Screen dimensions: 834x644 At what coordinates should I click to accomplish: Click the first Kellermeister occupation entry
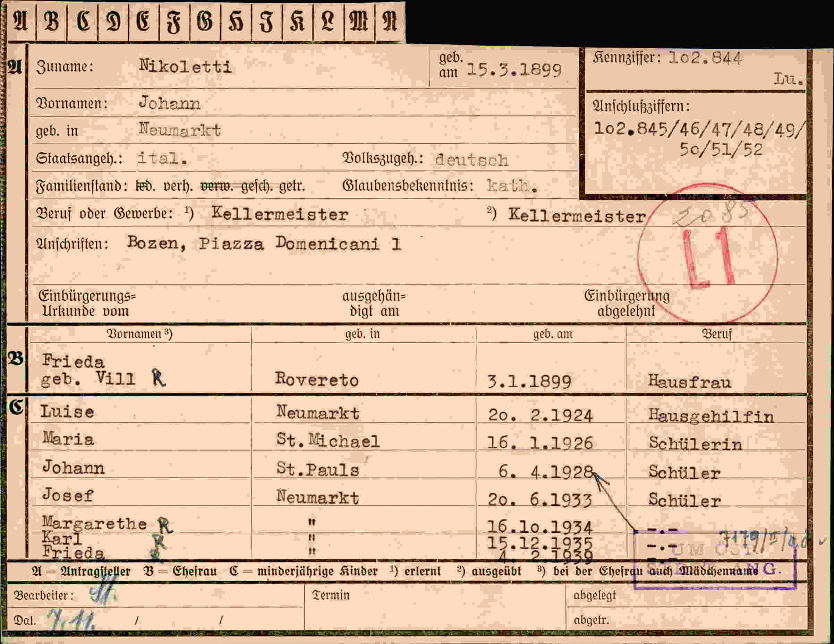(x=280, y=214)
